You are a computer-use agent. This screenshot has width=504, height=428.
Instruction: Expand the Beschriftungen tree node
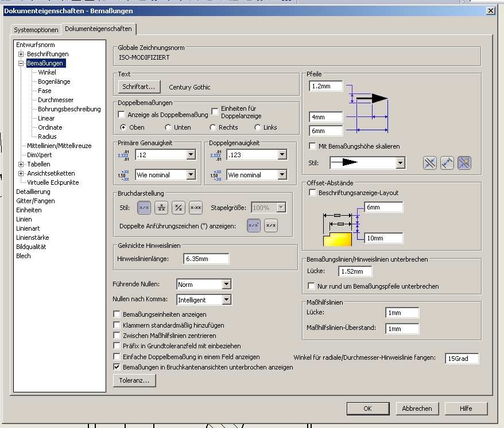coord(21,54)
